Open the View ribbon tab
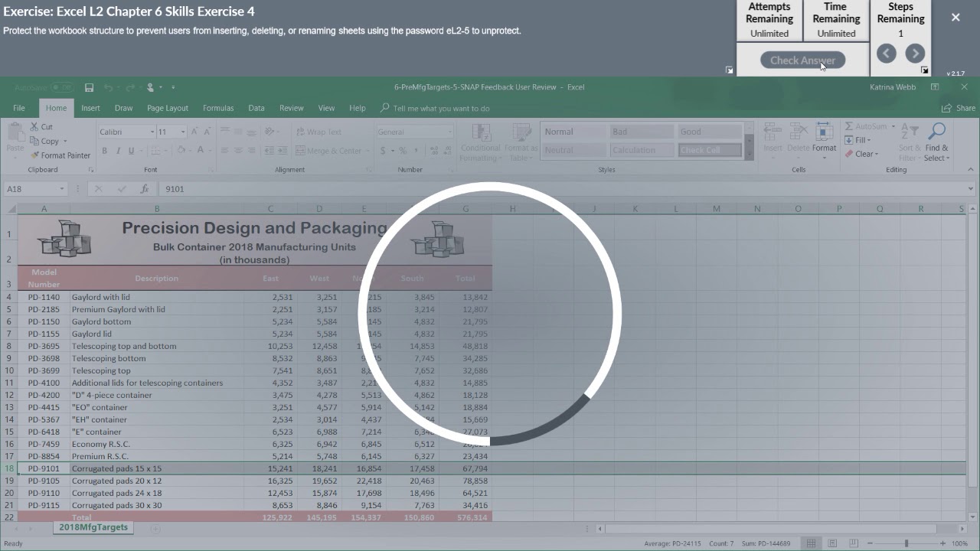 (326, 108)
